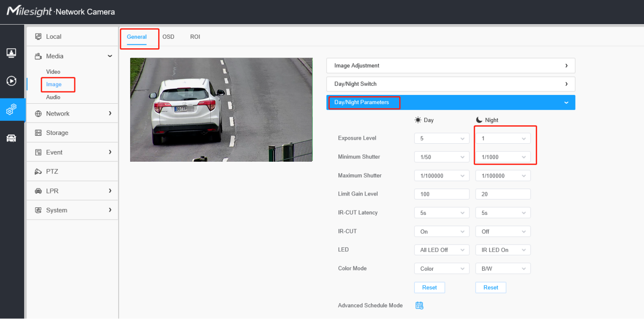Switch to the OSD tab
This screenshot has height=319, width=644.
[168, 37]
